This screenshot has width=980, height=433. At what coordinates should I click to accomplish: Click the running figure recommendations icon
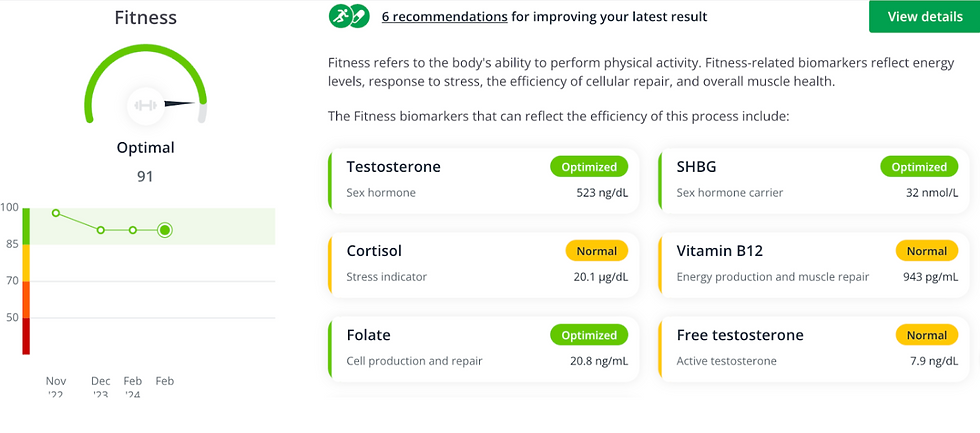340,16
